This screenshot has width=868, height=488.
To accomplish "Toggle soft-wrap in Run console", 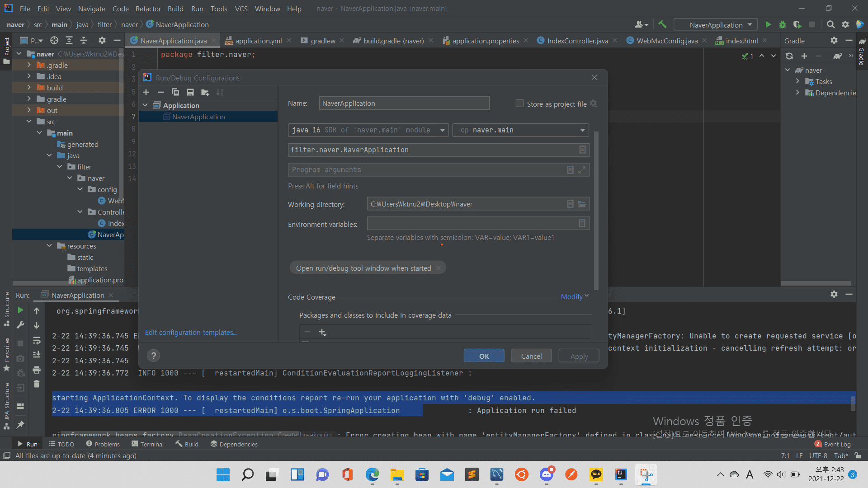I will coord(37,340).
